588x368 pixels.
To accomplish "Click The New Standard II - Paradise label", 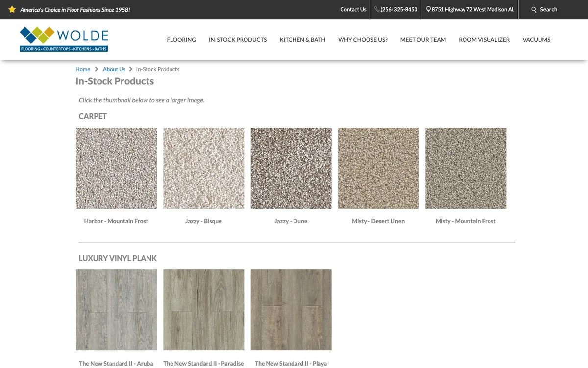I will (x=203, y=364).
